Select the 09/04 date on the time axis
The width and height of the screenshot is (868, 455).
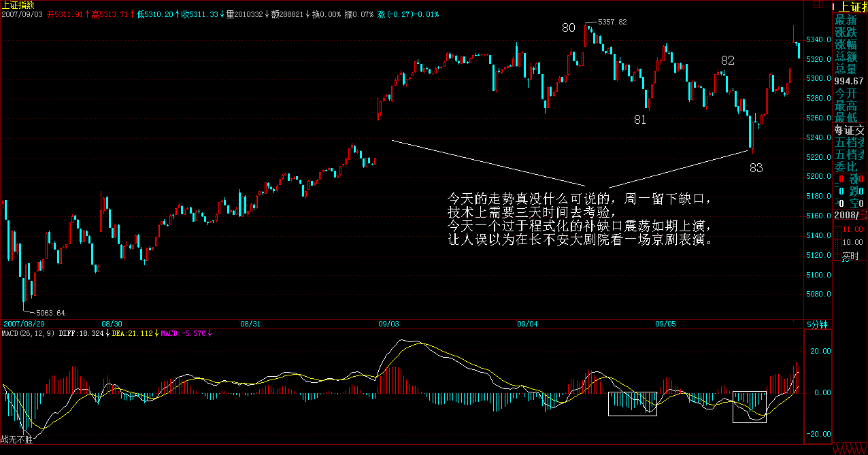click(527, 324)
